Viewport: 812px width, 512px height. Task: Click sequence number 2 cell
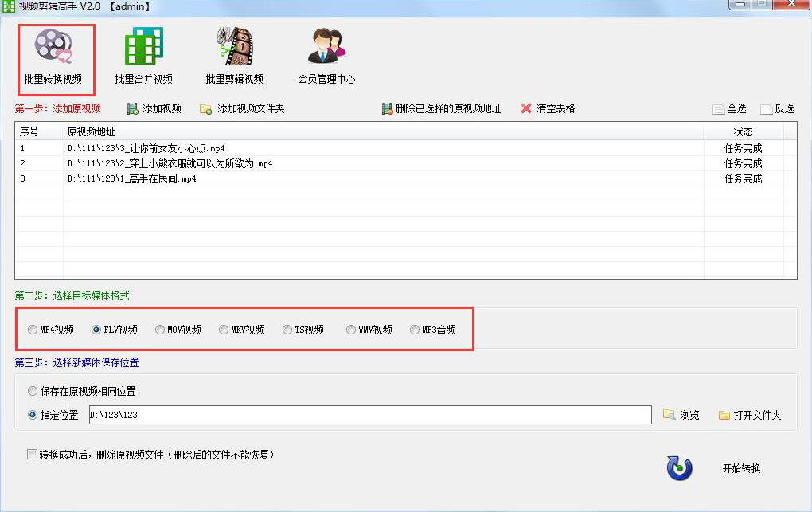[x=39, y=163]
